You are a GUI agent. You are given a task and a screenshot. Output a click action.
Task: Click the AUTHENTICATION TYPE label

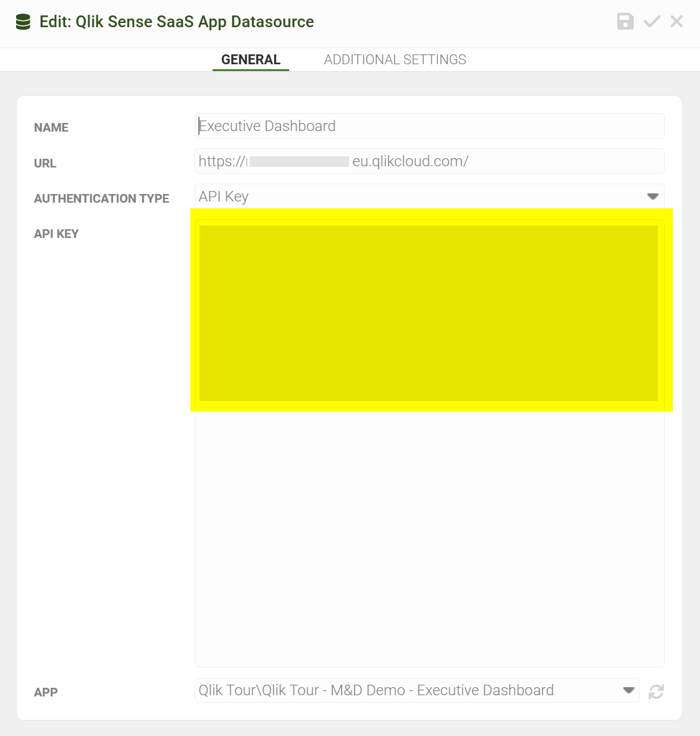(101, 198)
